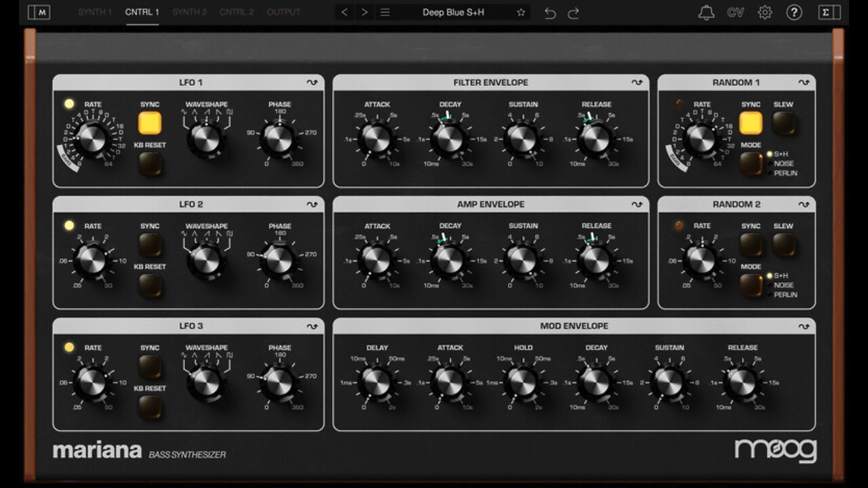Toggle Random 1 SYNC button
Screen dimensions: 868x488
click(751, 123)
